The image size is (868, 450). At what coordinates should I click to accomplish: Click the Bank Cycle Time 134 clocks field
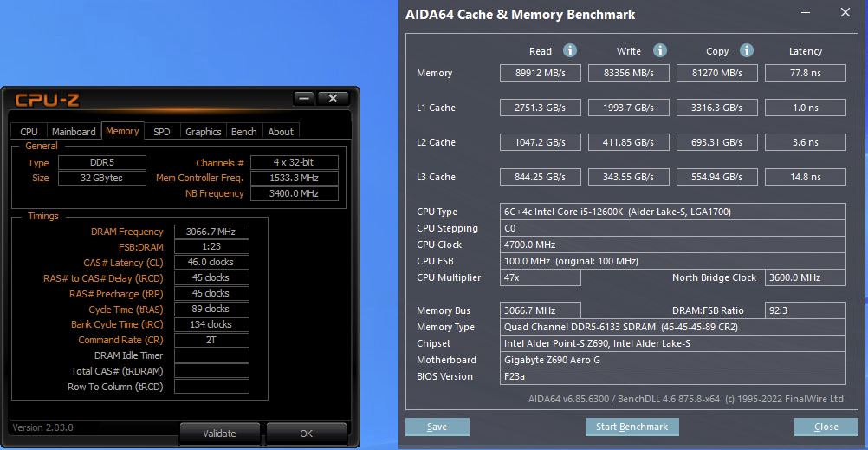point(211,324)
